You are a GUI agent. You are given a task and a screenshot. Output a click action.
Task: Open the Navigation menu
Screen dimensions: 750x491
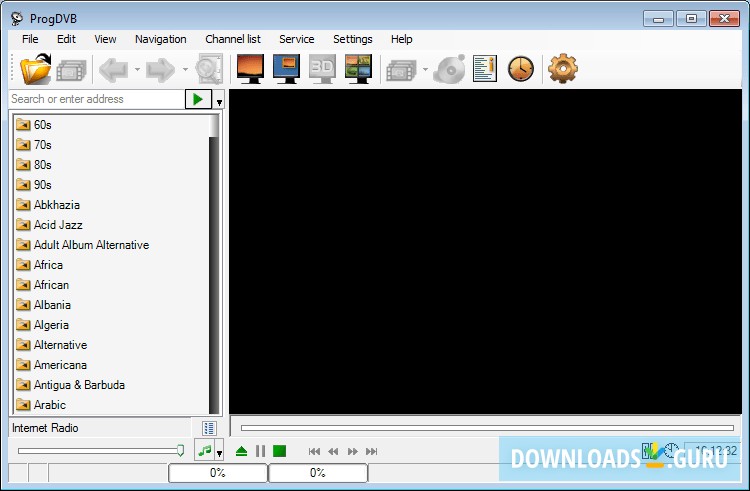click(x=161, y=39)
